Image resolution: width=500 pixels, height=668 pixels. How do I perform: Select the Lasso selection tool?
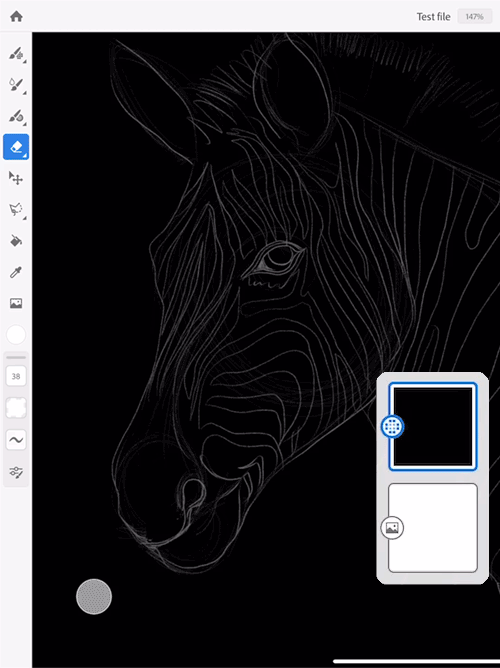16,210
